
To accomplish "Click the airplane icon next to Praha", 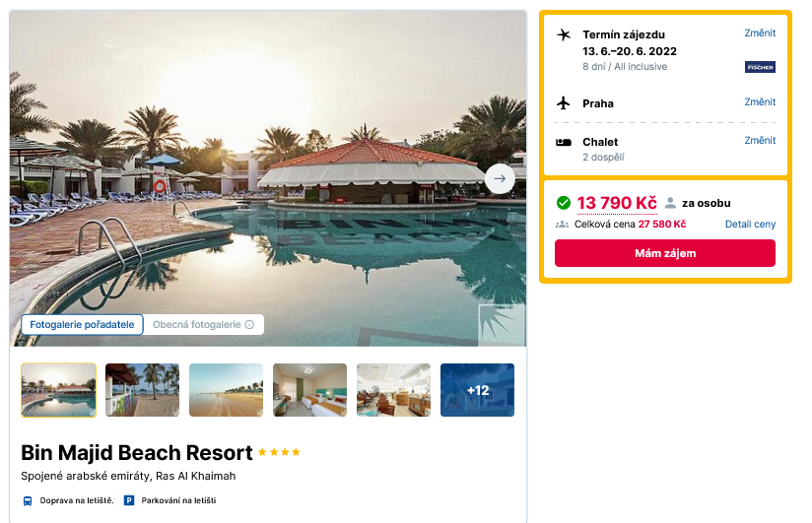I will (564, 102).
